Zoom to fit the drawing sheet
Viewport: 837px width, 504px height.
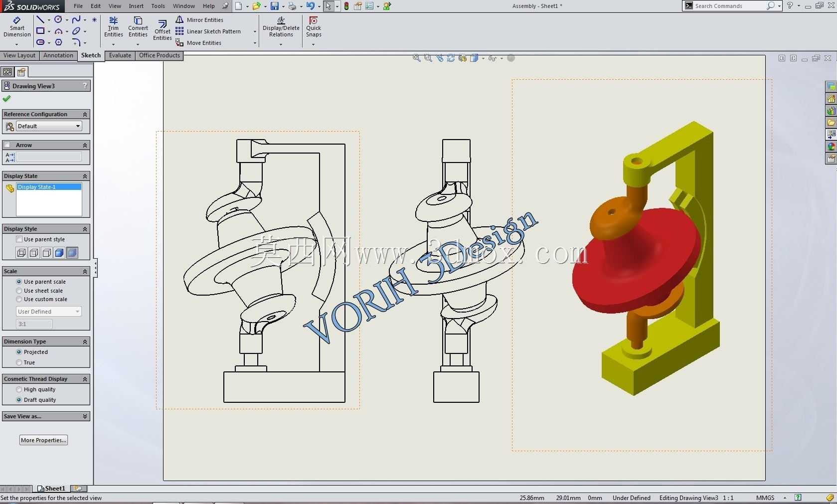pos(416,58)
